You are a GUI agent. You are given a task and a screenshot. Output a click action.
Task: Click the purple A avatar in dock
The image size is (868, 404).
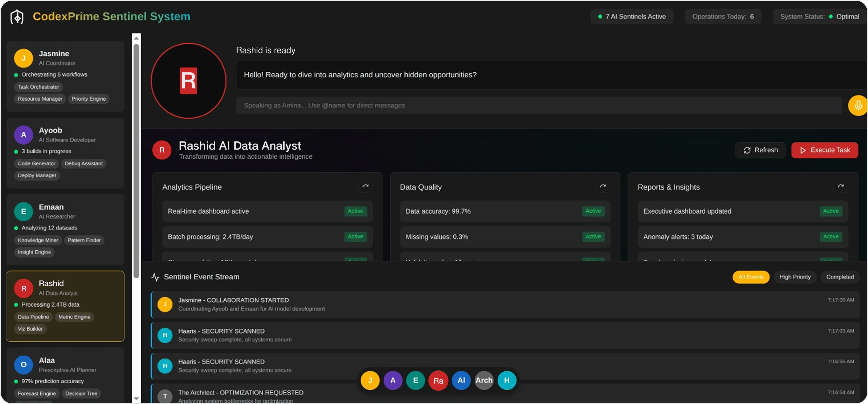(393, 380)
